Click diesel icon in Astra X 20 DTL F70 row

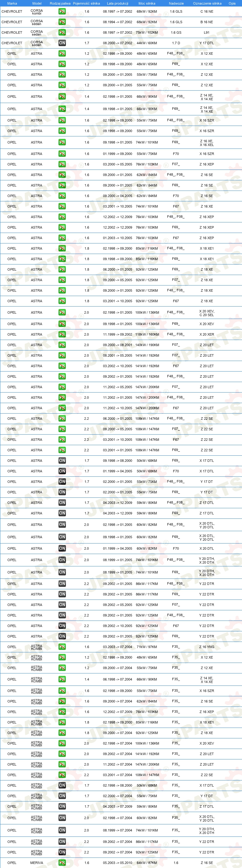tap(62, 548)
